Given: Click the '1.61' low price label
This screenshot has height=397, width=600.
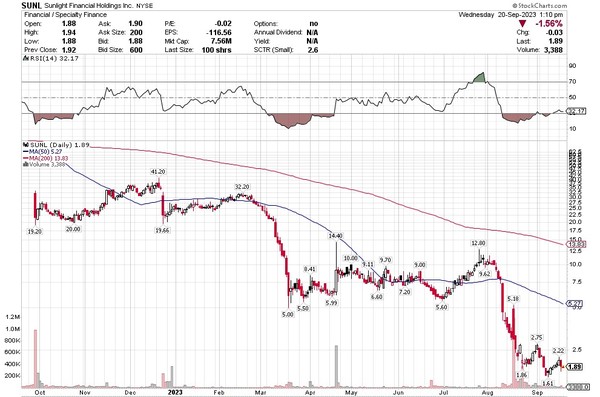Looking at the screenshot, I should pos(548,383).
